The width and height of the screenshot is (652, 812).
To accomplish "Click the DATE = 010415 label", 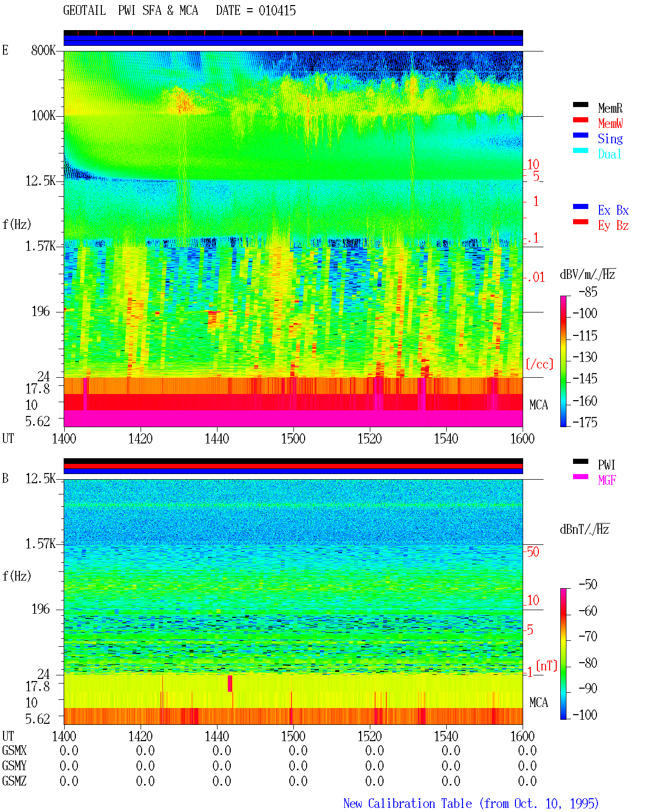I will [256, 11].
